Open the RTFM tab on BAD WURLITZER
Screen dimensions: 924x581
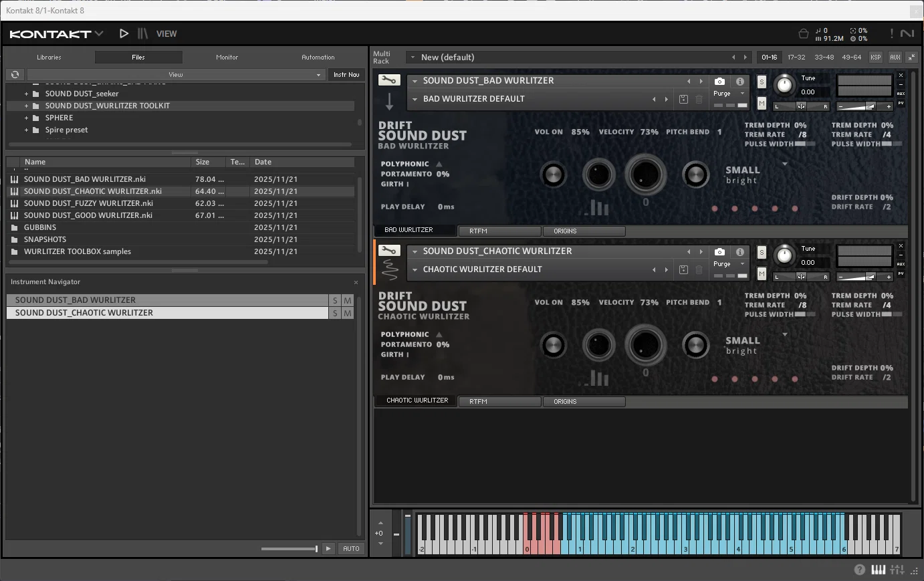pyautogui.click(x=499, y=231)
